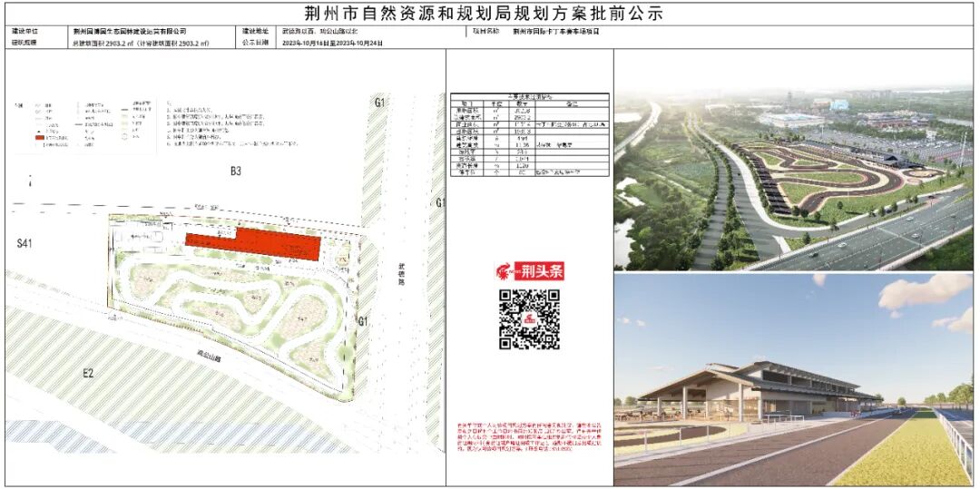
Task: Select the 公示日期 header label
Action: pyautogui.click(x=255, y=43)
